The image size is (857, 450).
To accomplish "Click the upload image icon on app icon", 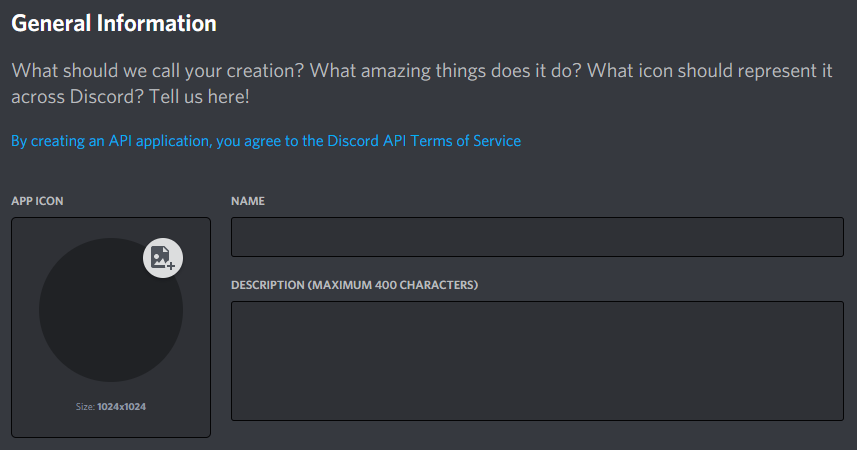I will pos(163,258).
